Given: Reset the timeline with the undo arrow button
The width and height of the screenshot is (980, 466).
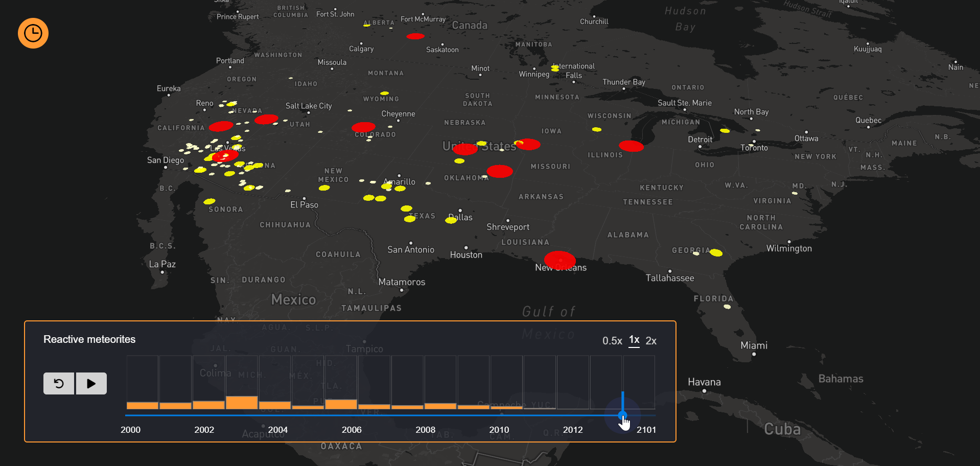Looking at the screenshot, I should pos(59,383).
